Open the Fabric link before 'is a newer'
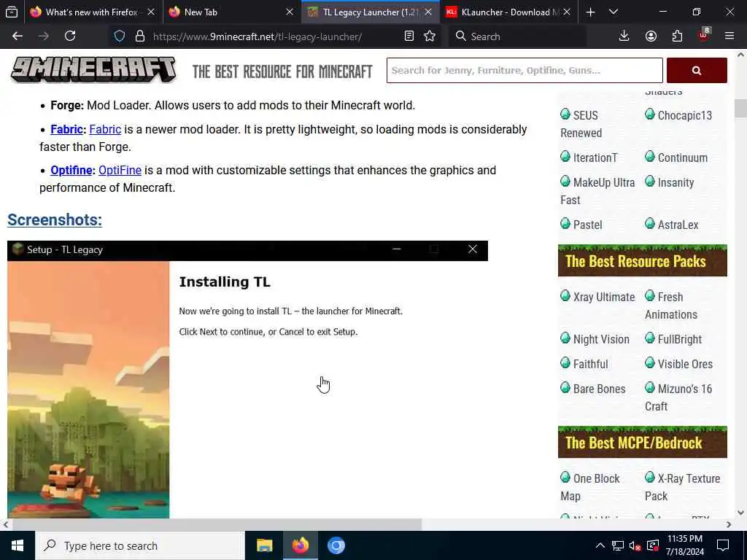The height and width of the screenshot is (560, 747). [x=105, y=130]
